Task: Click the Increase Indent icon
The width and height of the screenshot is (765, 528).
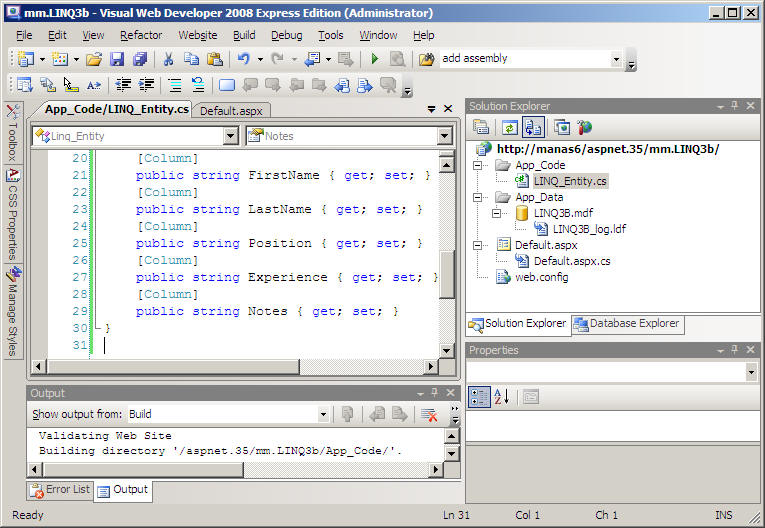Action: [x=146, y=85]
